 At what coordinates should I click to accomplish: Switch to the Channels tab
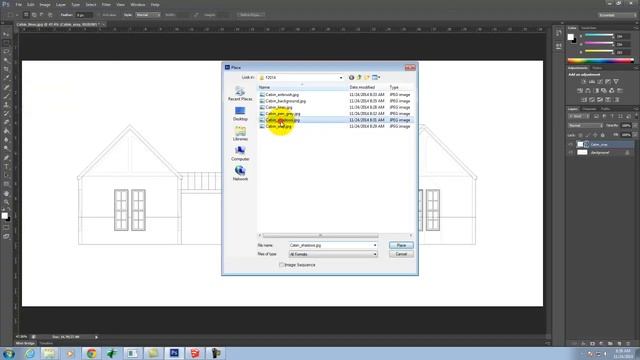pyautogui.click(x=589, y=109)
